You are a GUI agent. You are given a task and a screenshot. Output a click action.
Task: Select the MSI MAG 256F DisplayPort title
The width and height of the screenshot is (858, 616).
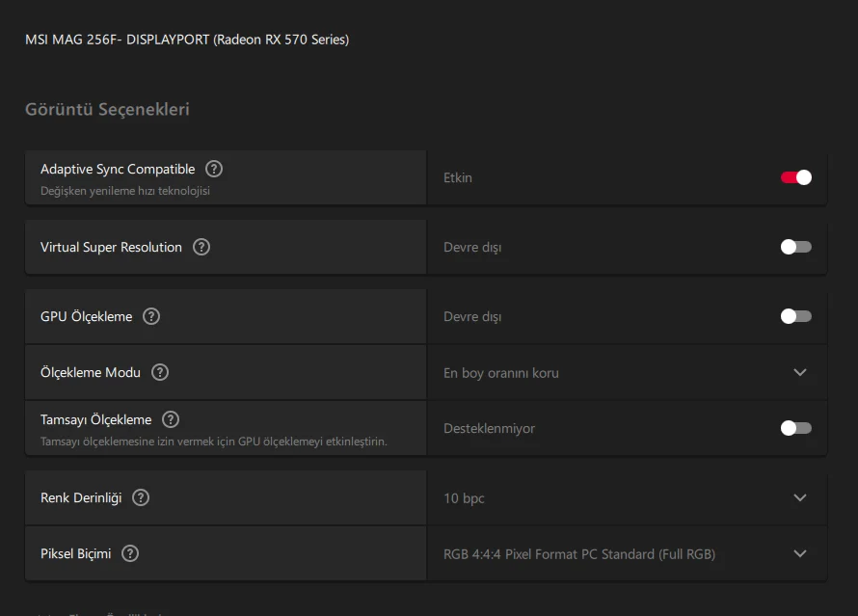(x=187, y=40)
